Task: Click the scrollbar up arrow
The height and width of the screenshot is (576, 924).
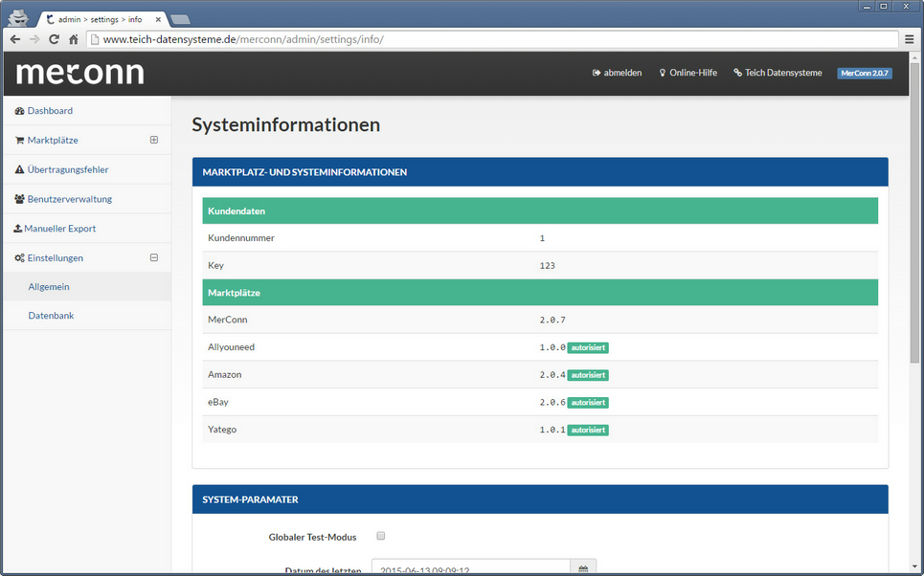Action: pyautogui.click(x=914, y=57)
